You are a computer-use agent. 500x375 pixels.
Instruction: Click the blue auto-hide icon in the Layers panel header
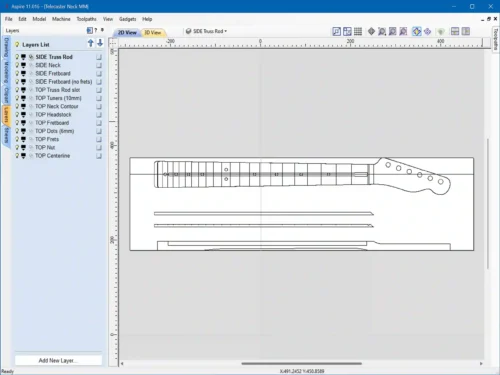pyautogui.click(x=89, y=30)
